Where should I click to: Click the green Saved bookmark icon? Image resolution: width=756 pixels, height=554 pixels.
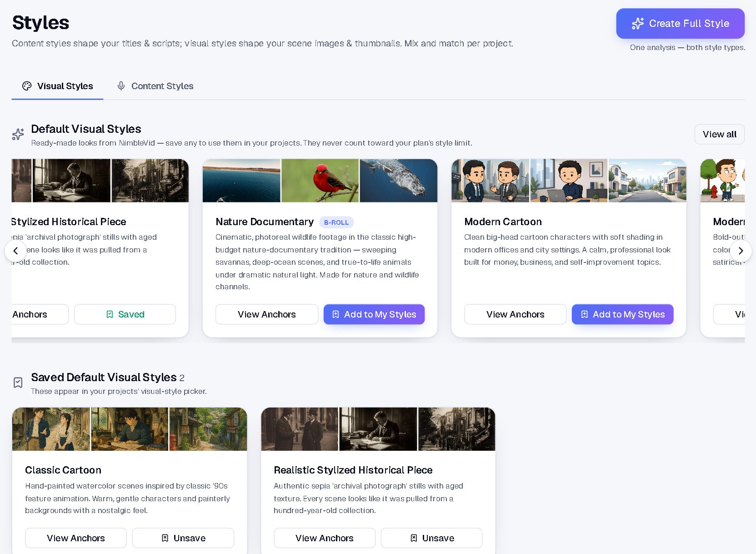pos(110,314)
